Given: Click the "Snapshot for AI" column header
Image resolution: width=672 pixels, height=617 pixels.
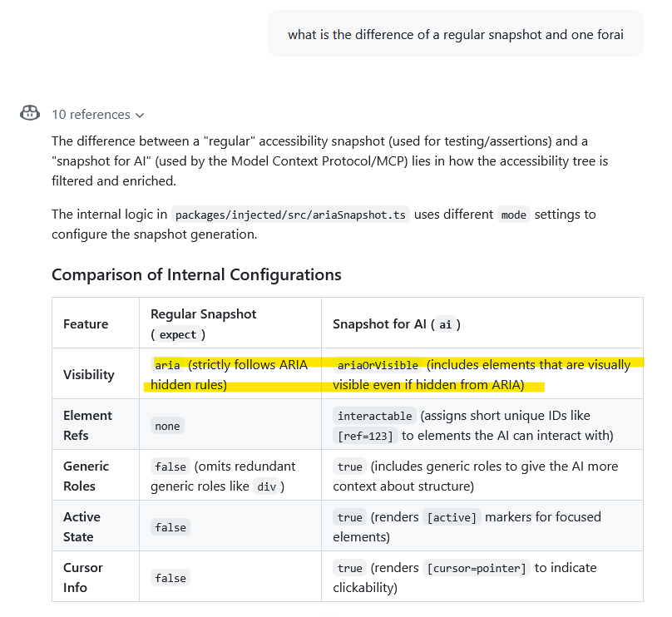Looking at the screenshot, I should click(397, 324).
